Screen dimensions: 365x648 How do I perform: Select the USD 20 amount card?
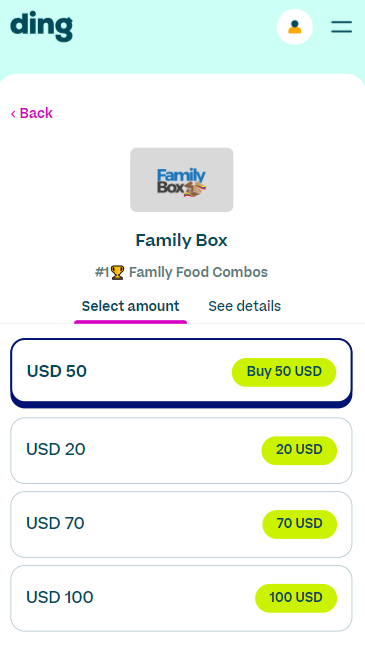click(x=181, y=450)
